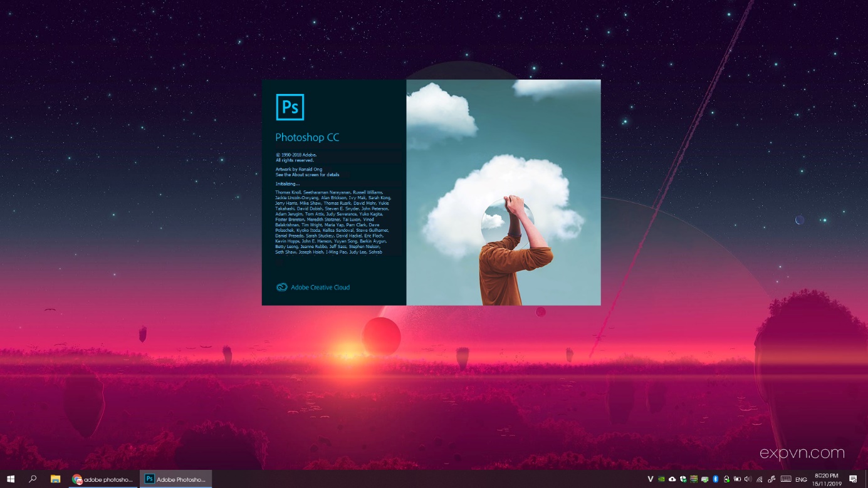Click the OneDrive cloud icon in the tray
868x488 pixels.
[672, 479]
